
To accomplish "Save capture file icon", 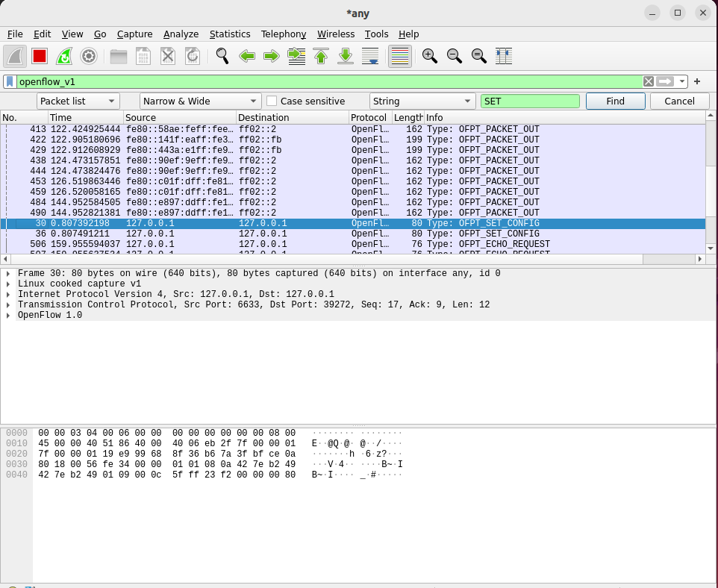I will (143, 56).
